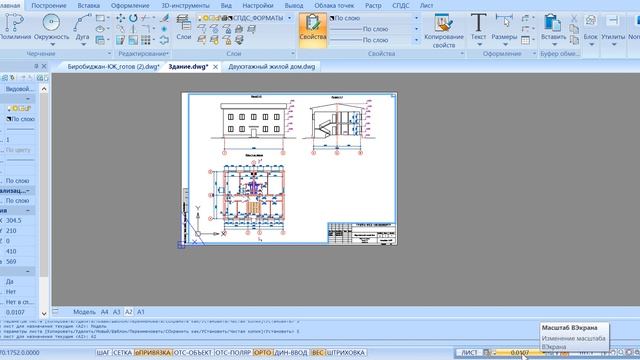Open the Вставка ribbon tab

(88, 6)
